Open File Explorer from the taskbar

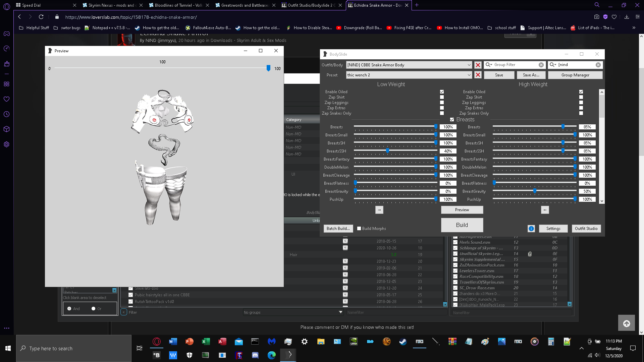coord(321,342)
